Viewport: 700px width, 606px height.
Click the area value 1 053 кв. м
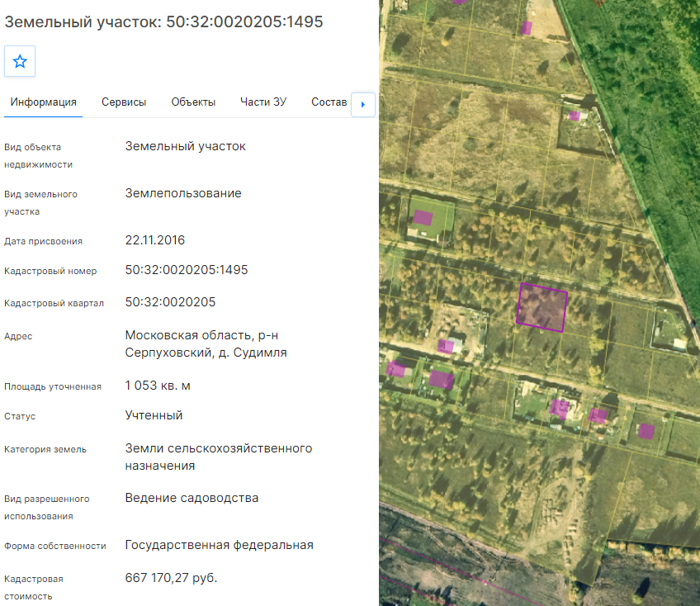[158, 386]
